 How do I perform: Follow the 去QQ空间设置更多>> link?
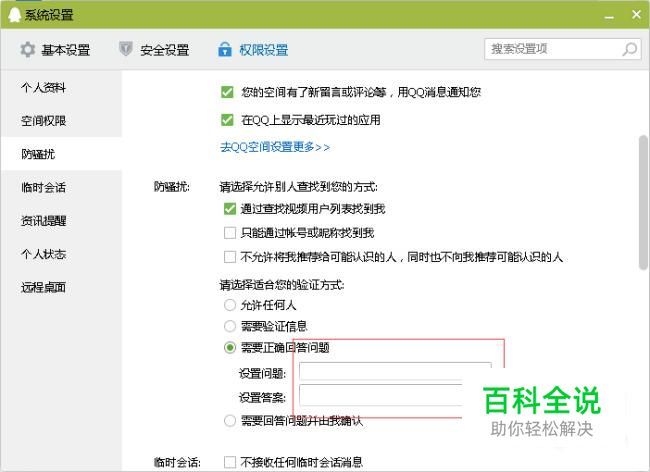tap(275, 147)
